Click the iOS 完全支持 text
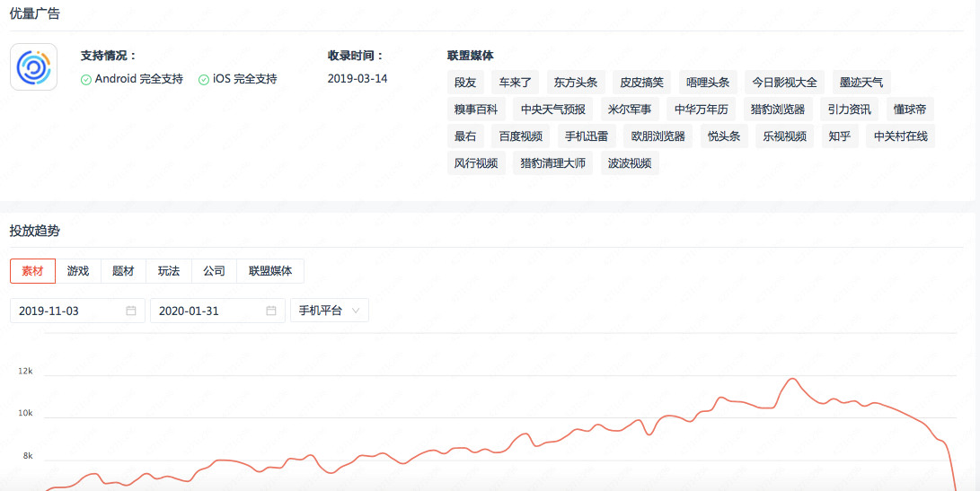 tap(245, 79)
